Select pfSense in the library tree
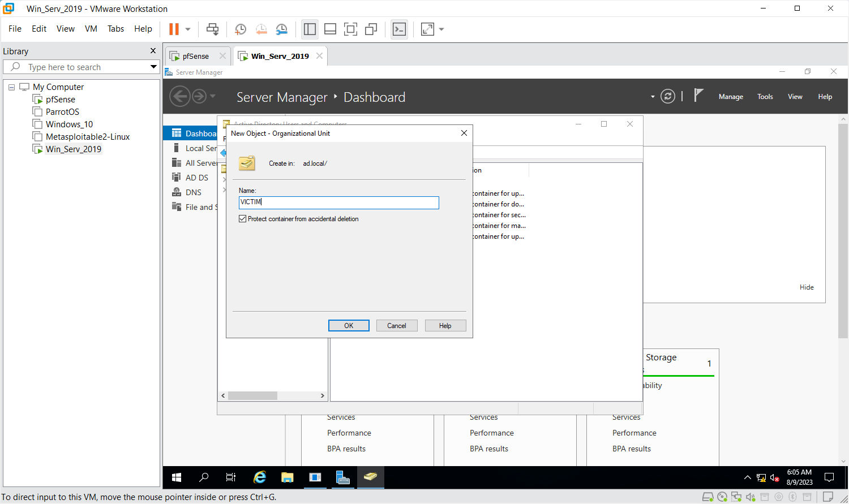849x504 pixels. click(x=61, y=100)
